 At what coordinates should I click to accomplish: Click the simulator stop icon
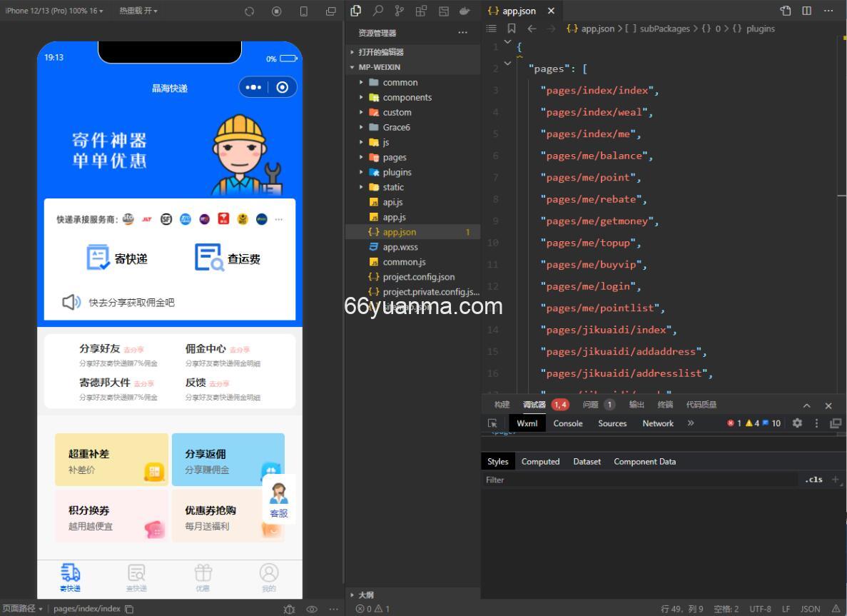click(276, 11)
